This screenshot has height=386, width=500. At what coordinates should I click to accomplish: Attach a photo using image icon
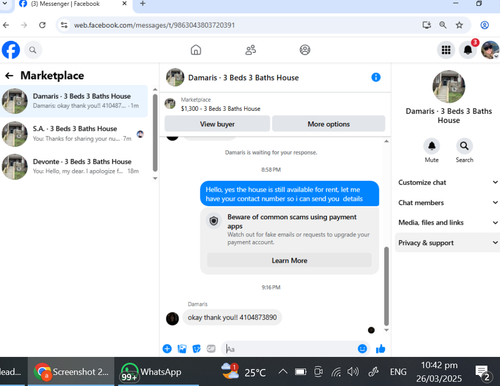(182, 349)
